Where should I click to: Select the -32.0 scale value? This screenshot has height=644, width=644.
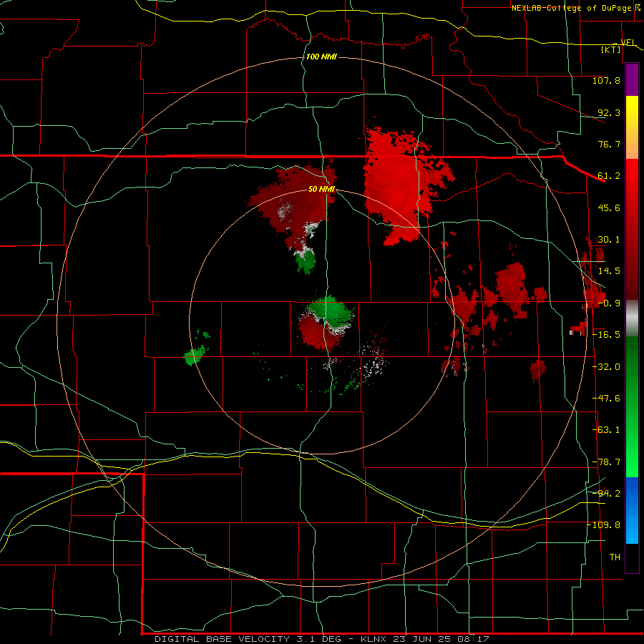pyautogui.click(x=606, y=367)
